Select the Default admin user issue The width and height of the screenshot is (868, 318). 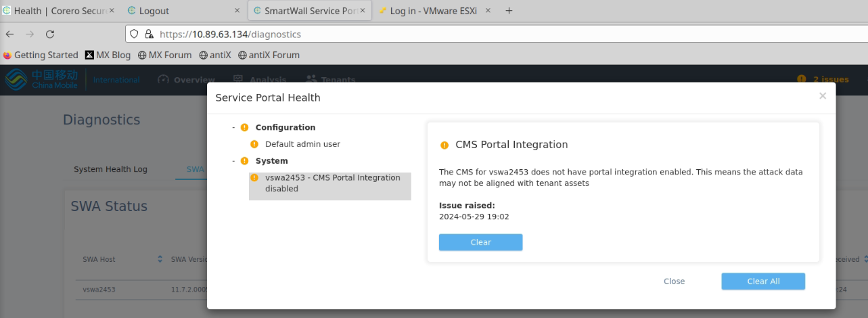click(302, 144)
